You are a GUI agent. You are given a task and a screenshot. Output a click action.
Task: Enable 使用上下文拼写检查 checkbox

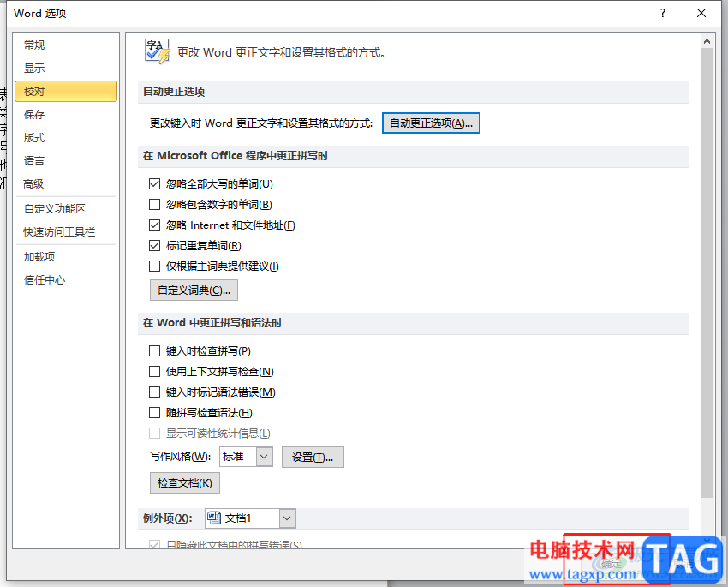point(155,372)
